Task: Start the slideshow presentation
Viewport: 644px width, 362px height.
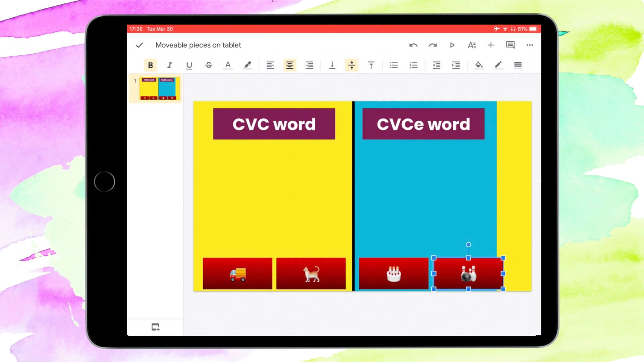Action: pyautogui.click(x=452, y=45)
